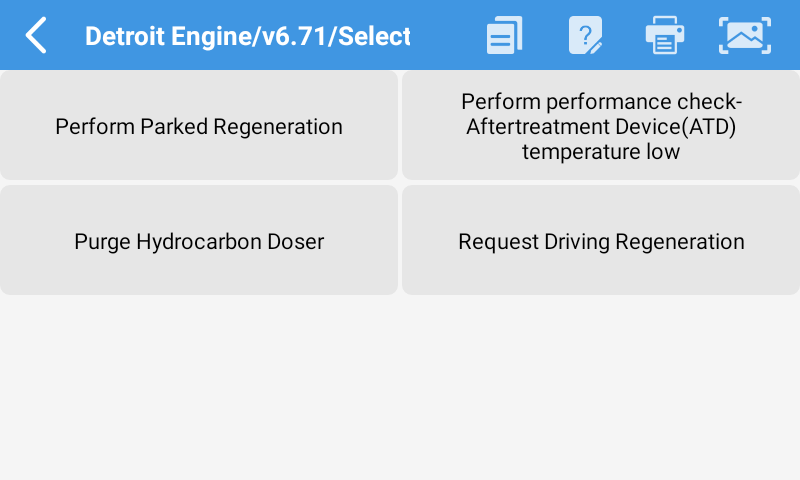Start Request Driving Regeneration
800x480 pixels.
pyautogui.click(x=601, y=241)
